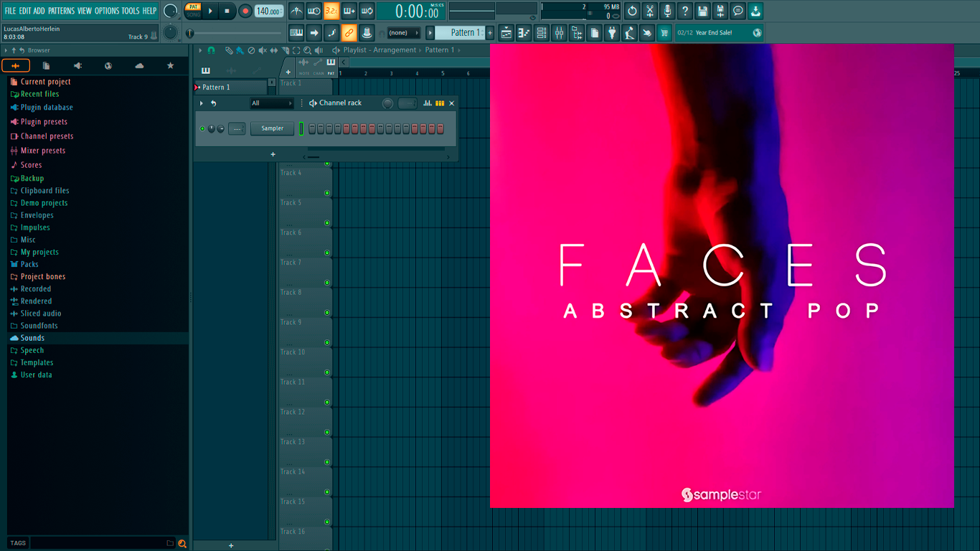Click the question mark help icon
The height and width of the screenshot is (551, 980).
click(685, 11)
